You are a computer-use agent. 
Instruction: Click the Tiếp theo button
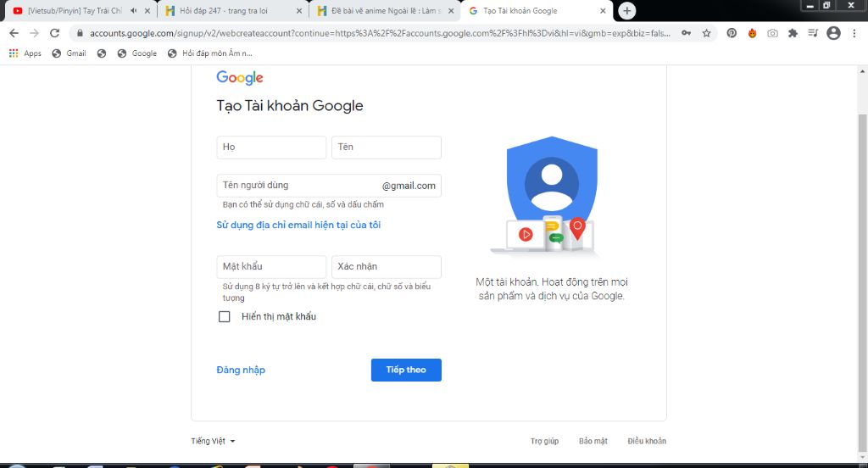pos(406,370)
